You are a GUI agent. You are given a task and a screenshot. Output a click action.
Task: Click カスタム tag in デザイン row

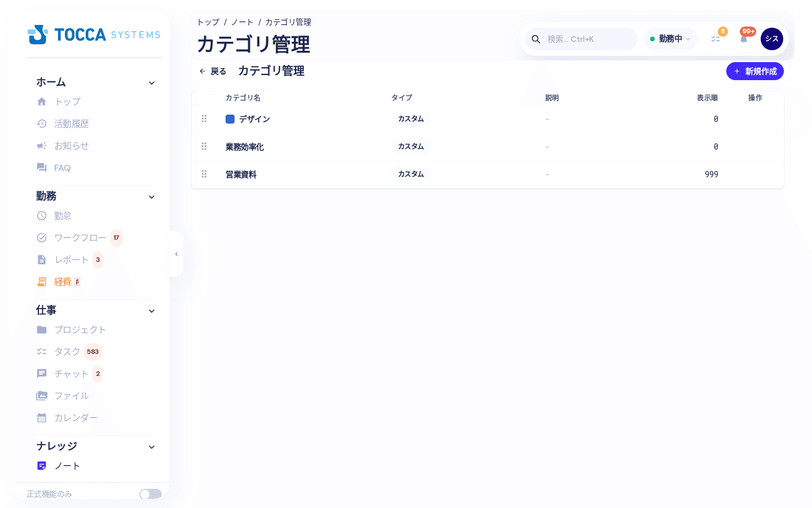[411, 119]
